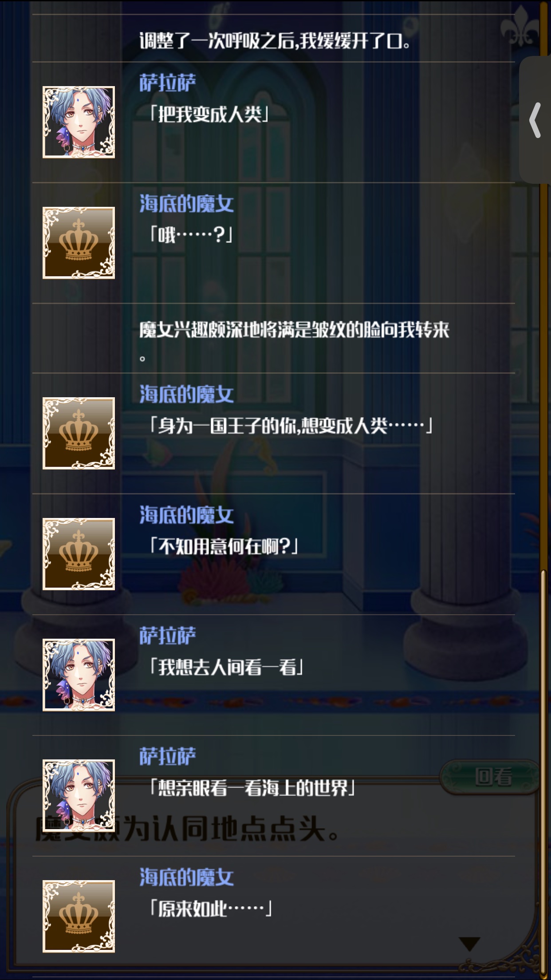
Task: Tap the crown avatar beside 「原来如此……」
Action: [x=79, y=916]
